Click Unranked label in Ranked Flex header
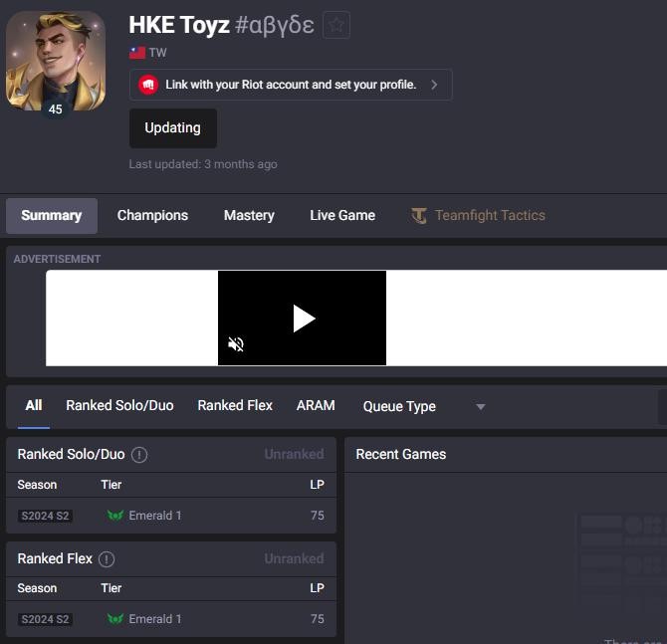 (295, 558)
